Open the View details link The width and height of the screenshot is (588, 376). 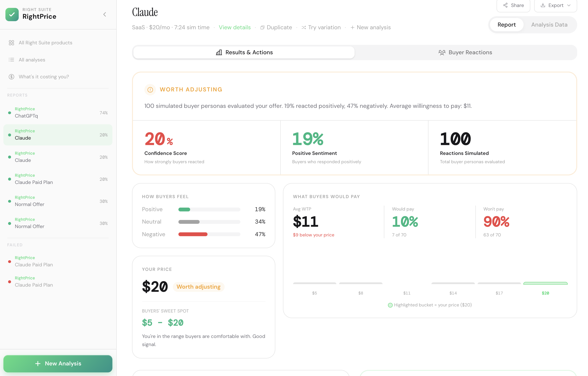[235, 28]
